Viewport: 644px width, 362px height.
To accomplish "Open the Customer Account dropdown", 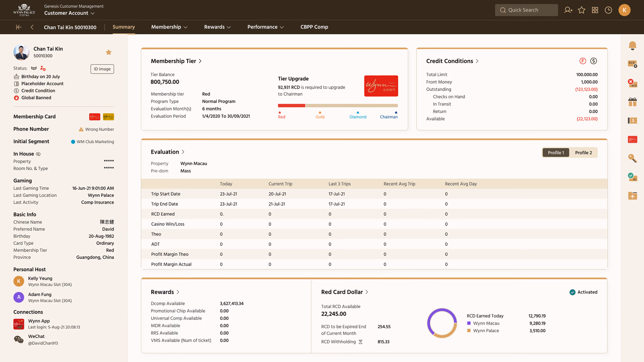I will point(69,13).
